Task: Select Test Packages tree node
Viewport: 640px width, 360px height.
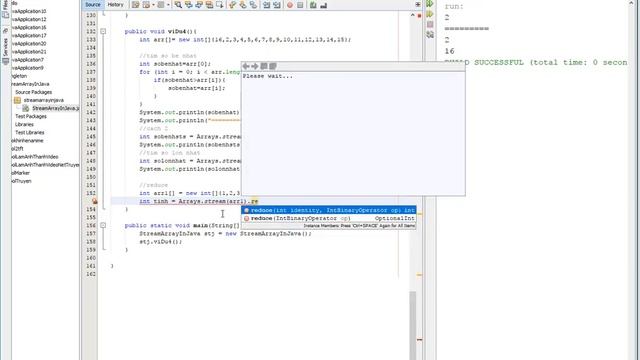Action: tap(31, 116)
